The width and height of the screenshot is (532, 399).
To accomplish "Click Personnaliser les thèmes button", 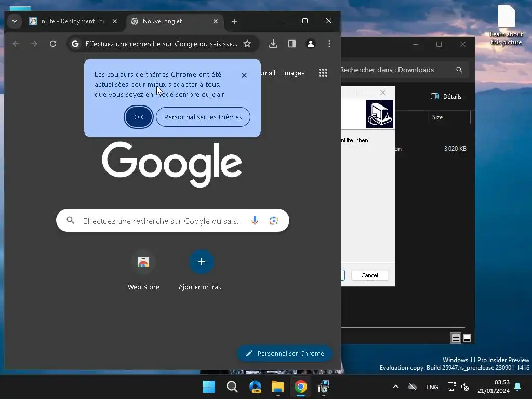I will (x=203, y=117).
